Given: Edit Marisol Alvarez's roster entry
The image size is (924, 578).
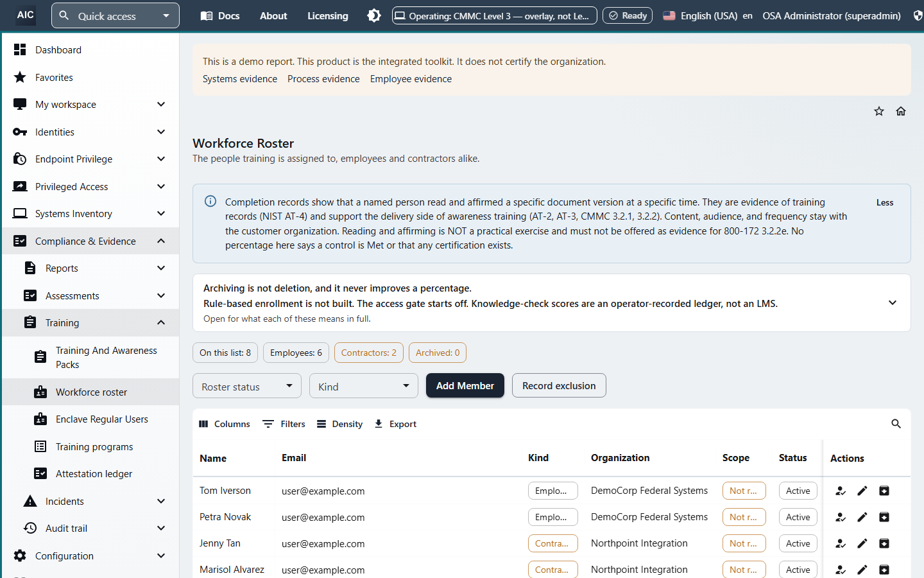Looking at the screenshot, I should [x=862, y=570].
